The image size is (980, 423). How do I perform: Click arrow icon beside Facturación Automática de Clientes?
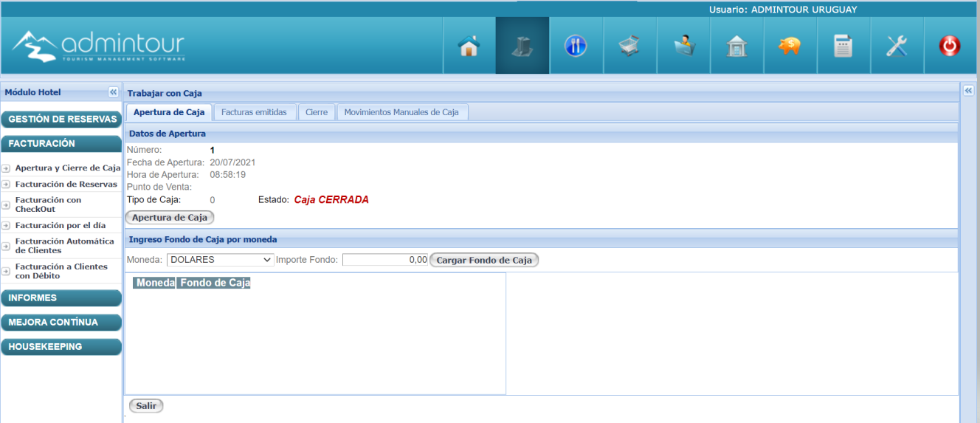pyautogui.click(x=5, y=246)
